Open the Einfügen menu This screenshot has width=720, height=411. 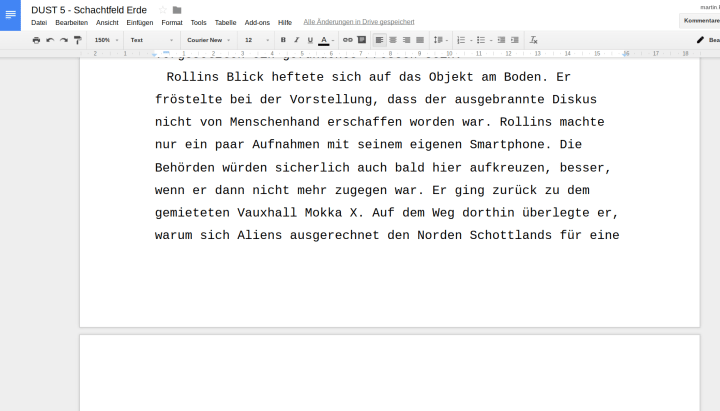point(140,23)
